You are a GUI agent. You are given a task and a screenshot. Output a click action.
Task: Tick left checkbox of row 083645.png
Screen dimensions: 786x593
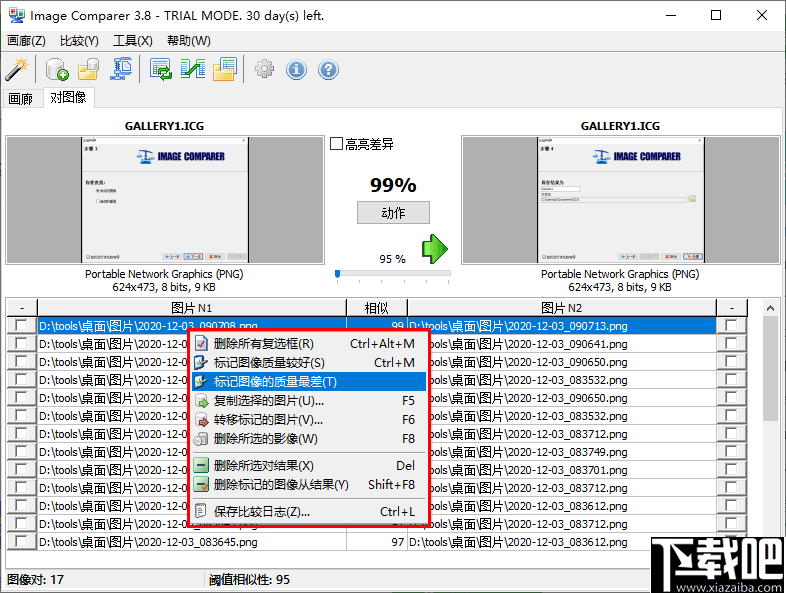click(x=21, y=542)
